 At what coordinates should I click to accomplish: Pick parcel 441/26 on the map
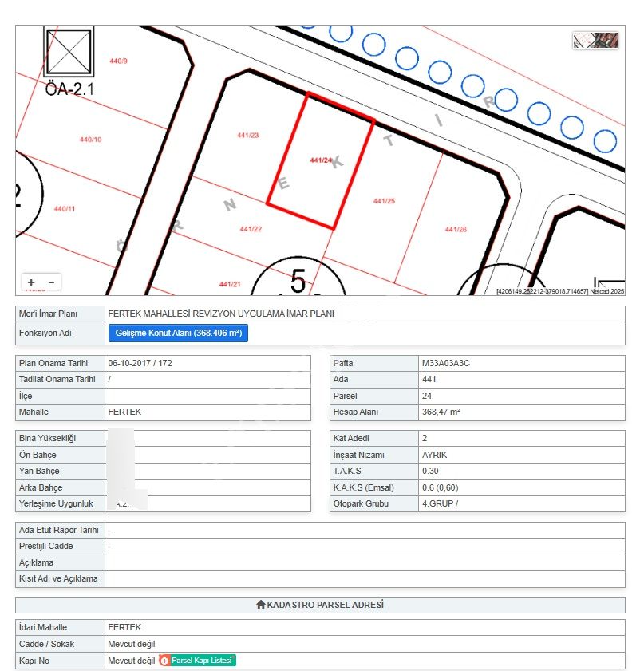point(456,230)
